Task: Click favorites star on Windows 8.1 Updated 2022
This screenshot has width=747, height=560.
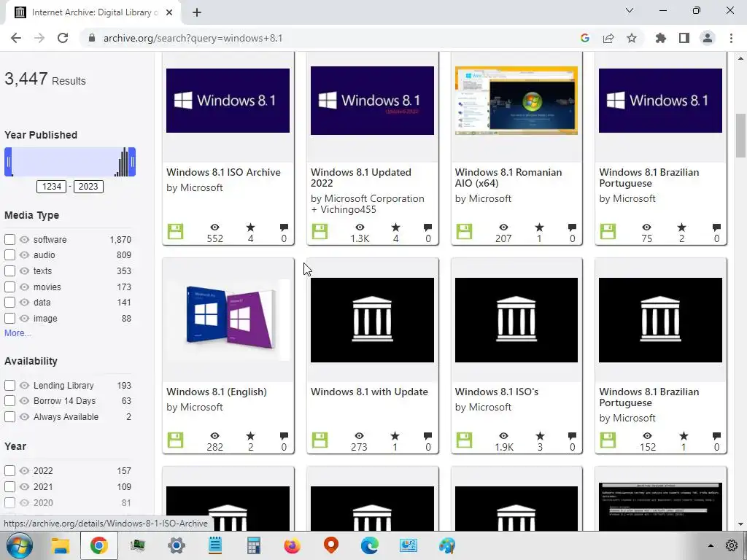Action: [395, 227]
